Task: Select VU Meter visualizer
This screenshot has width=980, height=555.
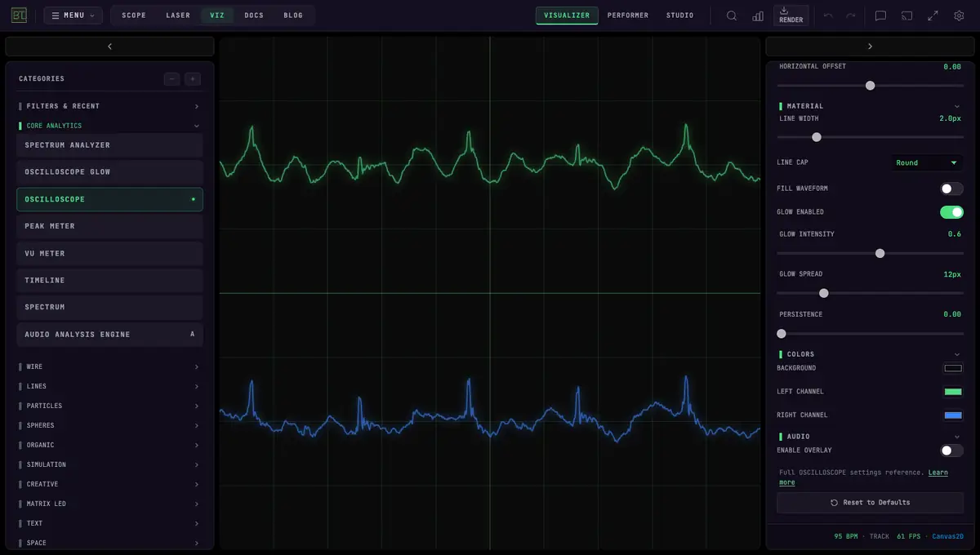Action: pos(109,253)
